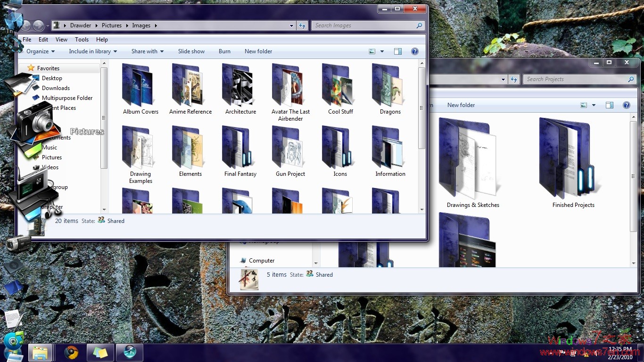644x362 pixels.
Task: Open Windows Explorer from the taskbar
Action: 40,352
